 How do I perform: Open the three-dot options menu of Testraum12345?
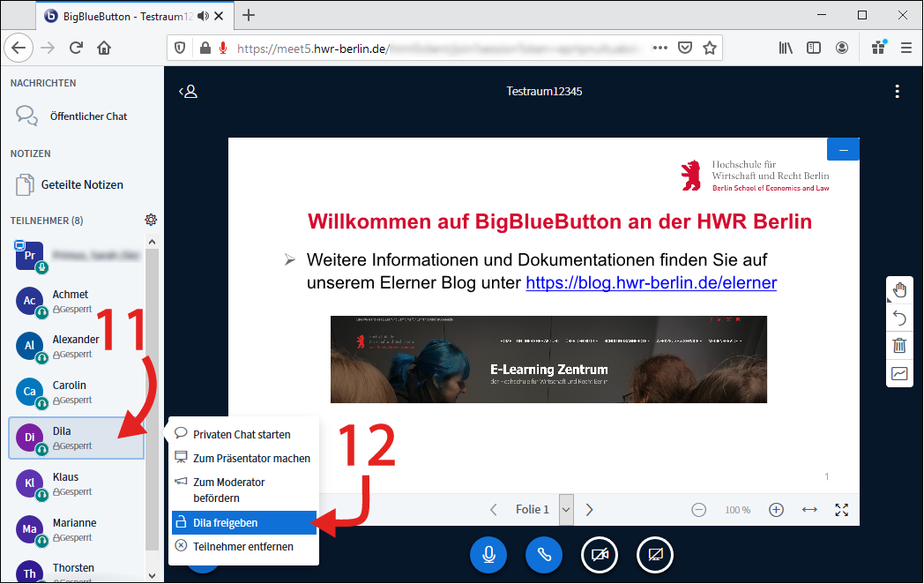pyautogui.click(x=897, y=92)
